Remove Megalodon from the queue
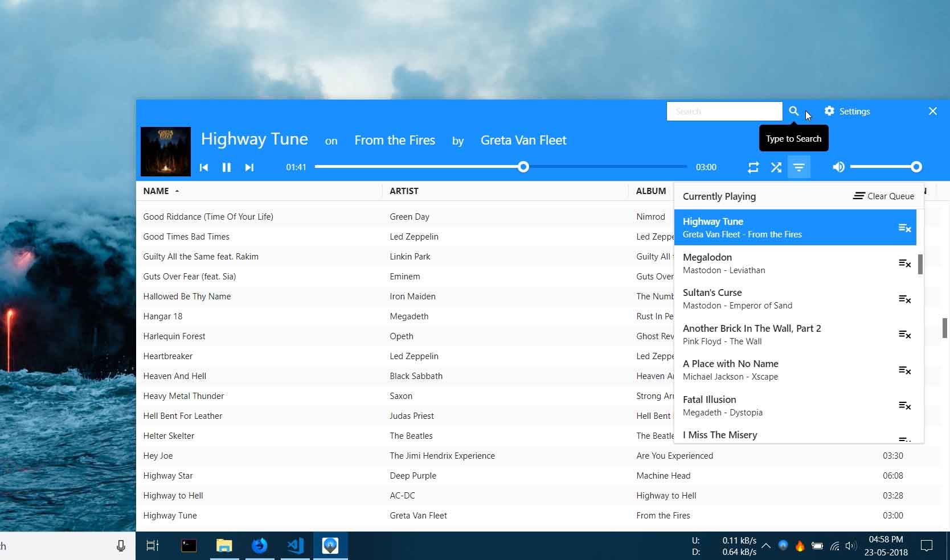Image resolution: width=950 pixels, height=560 pixels. point(904,263)
